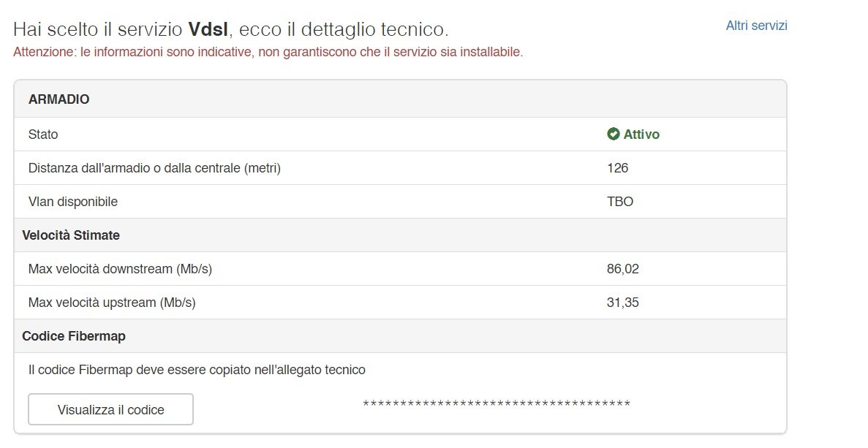
Task: Select the downstream speed 86,02
Action: pyautogui.click(x=623, y=269)
